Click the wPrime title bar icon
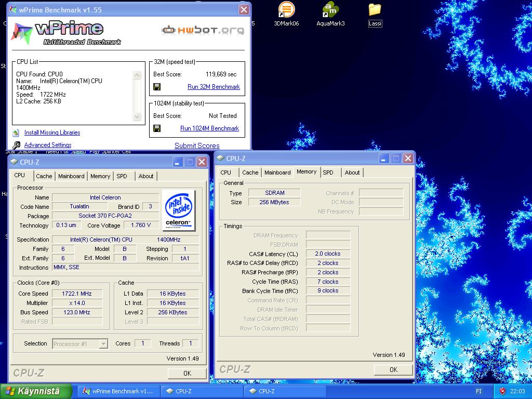Screen dimensions: 532x399 (x=12, y=9)
